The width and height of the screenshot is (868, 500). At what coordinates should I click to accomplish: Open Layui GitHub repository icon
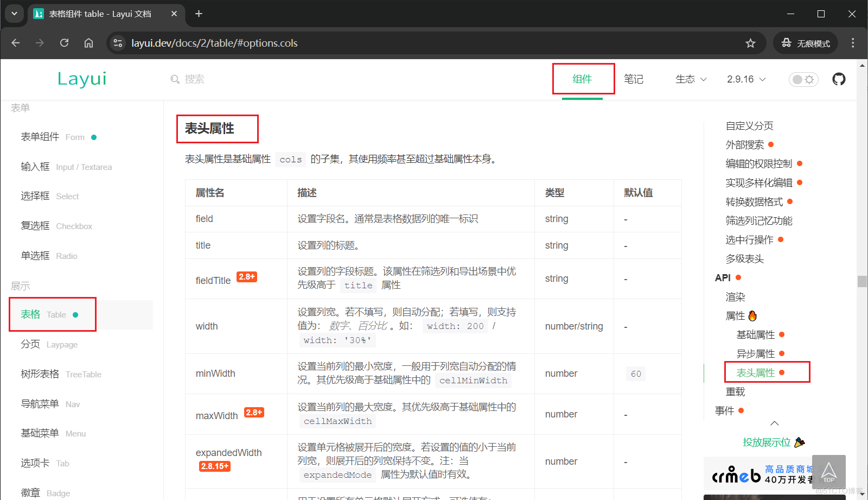coord(839,79)
